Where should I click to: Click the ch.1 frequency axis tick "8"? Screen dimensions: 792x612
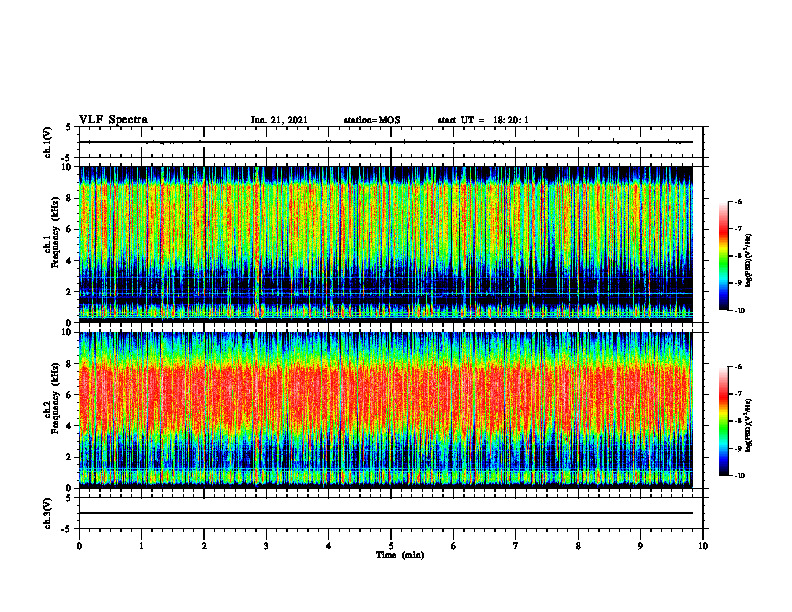pyautogui.click(x=69, y=198)
